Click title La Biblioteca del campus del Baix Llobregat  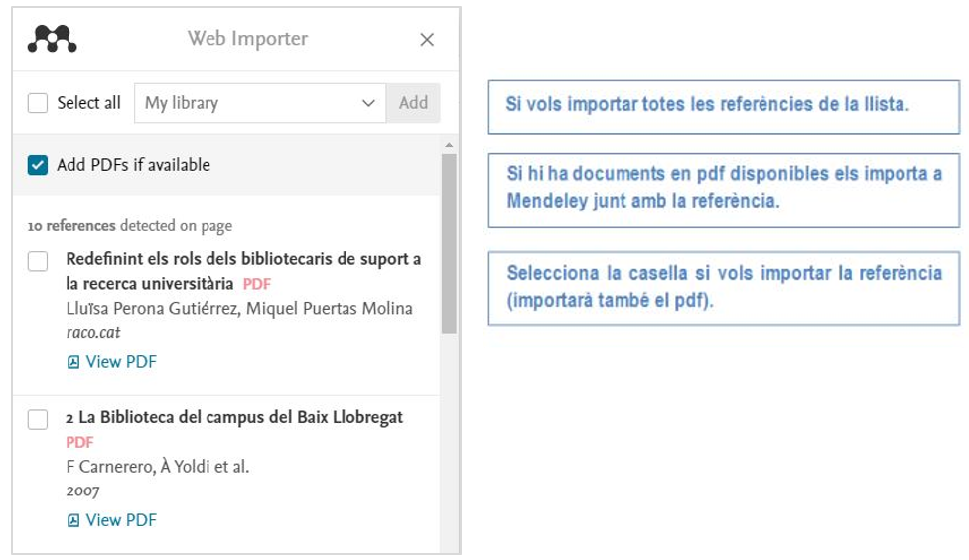234,417
